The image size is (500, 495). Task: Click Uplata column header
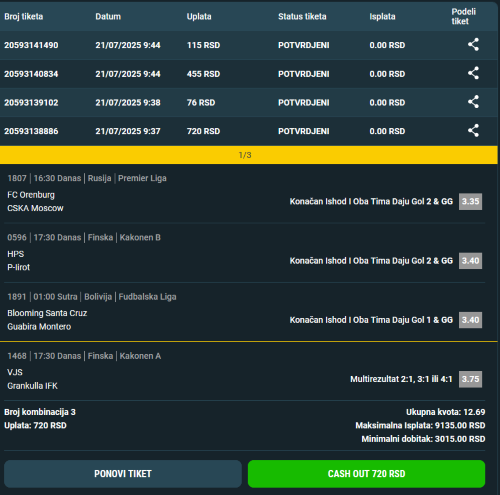pyautogui.click(x=199, y=16)
